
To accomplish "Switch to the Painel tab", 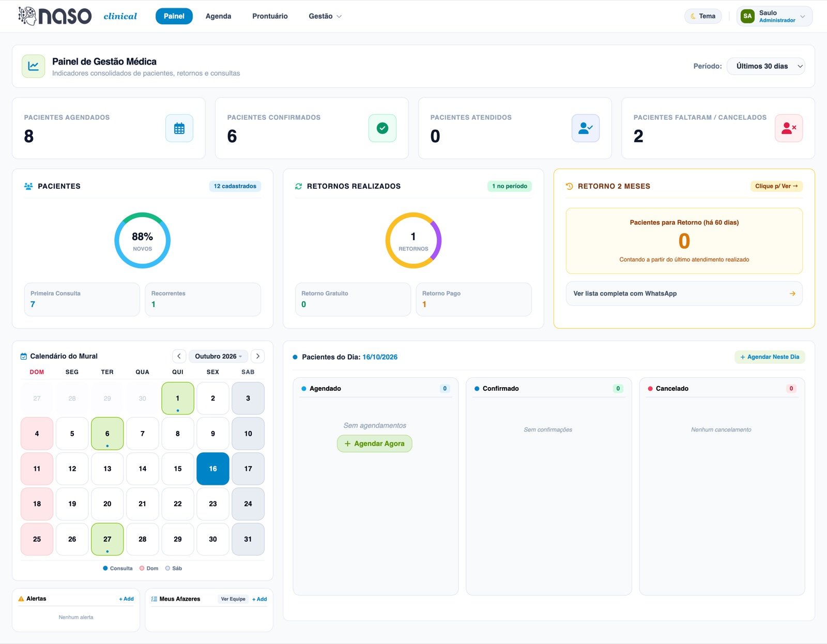I will (x=174, y=16).
